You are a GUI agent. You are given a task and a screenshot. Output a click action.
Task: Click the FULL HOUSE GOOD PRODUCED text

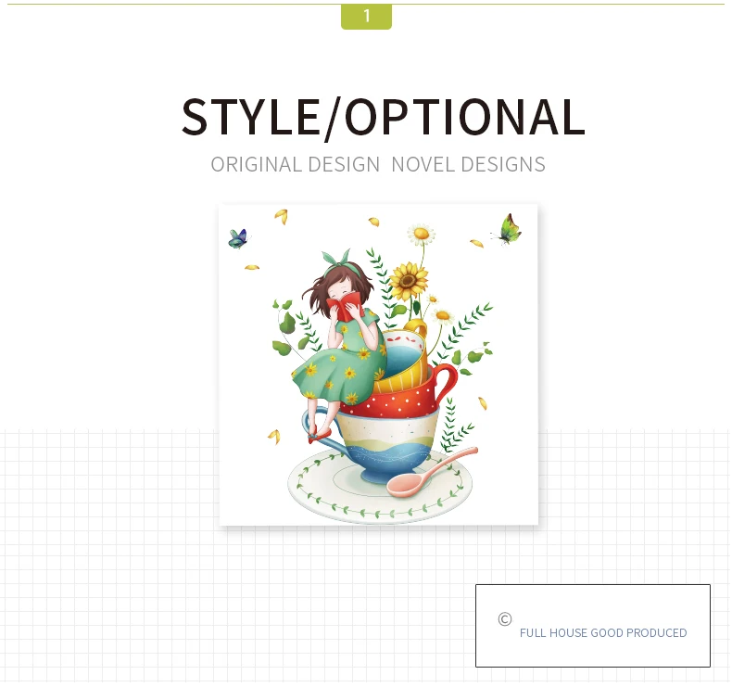603,632
